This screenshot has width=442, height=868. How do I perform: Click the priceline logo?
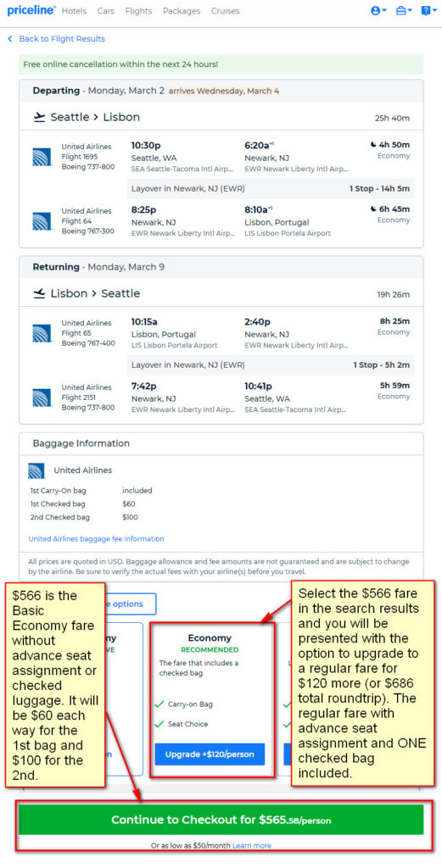31,10
